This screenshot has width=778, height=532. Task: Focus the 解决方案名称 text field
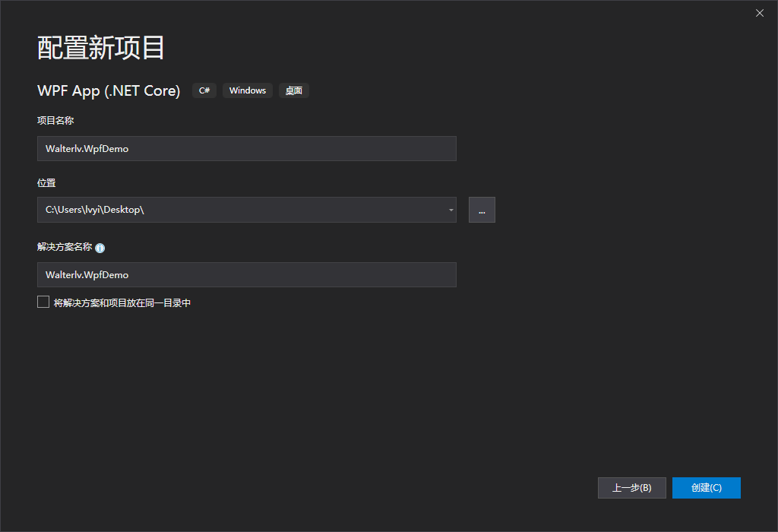pos(246,275)
